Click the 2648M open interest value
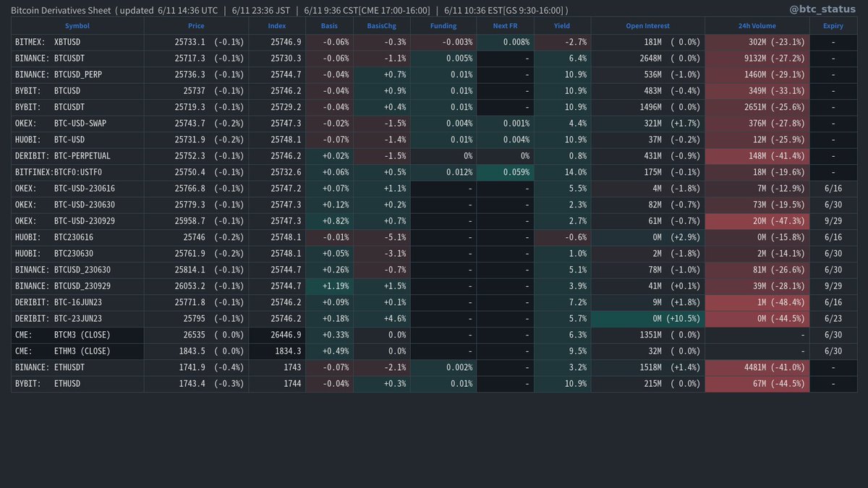Image resolution: width=868 pixels, height=488 pixels. 650,59
